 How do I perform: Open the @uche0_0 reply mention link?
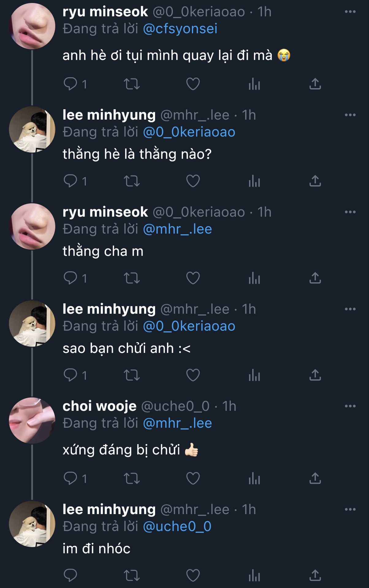click(177, 526)
